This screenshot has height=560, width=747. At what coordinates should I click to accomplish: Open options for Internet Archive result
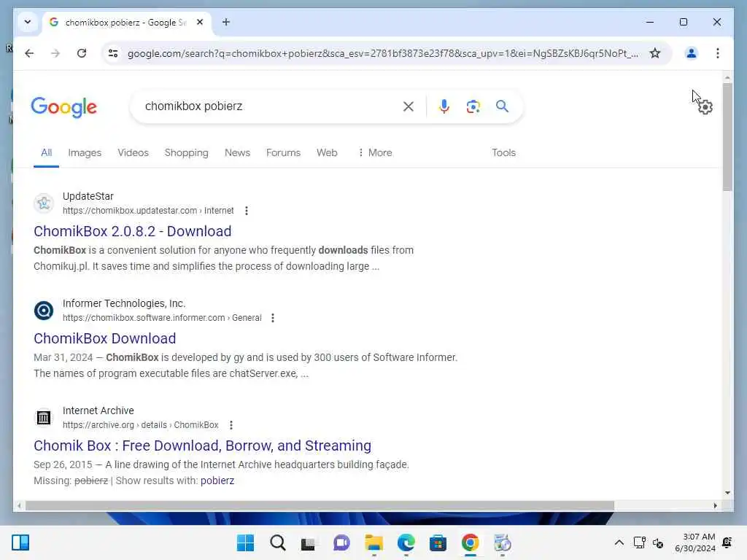(x=231, y=425)
